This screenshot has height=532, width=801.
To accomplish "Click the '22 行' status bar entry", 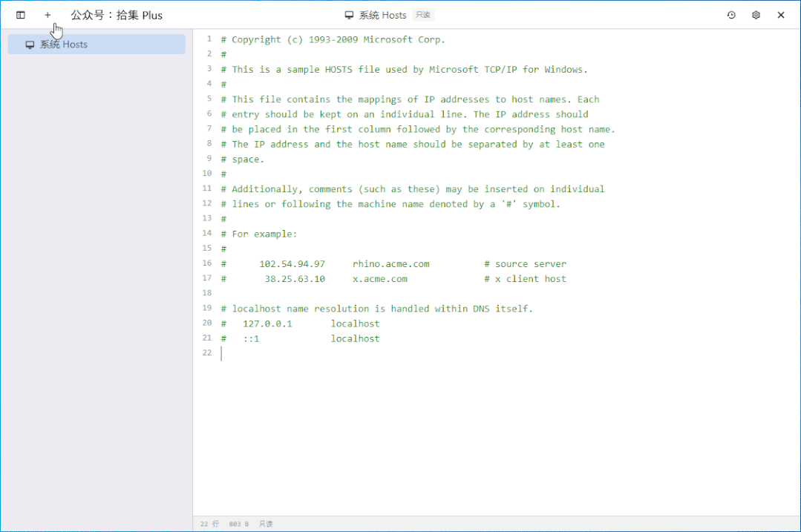I will tap(209, 524).
